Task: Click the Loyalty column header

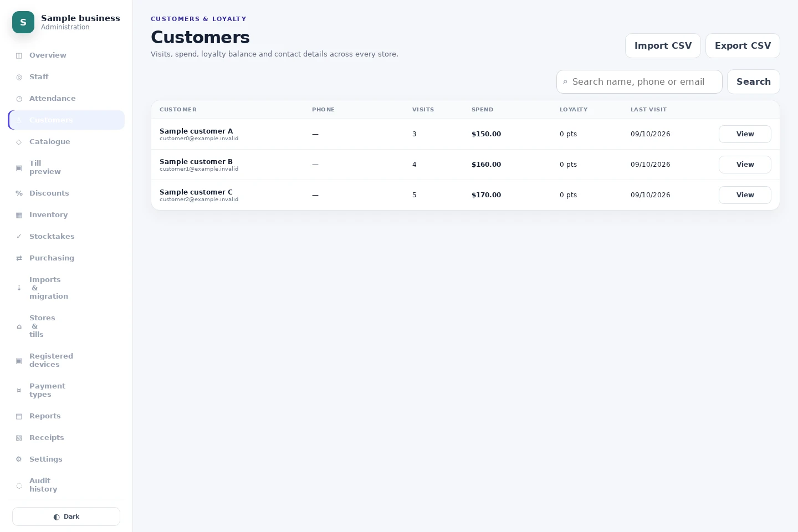Action: point(574,110)
